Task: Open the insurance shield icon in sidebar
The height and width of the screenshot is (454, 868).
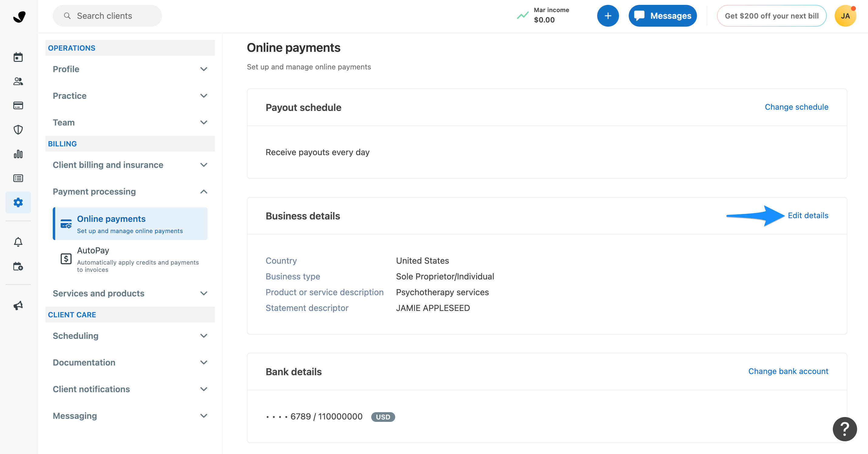Action: (18, 130)
